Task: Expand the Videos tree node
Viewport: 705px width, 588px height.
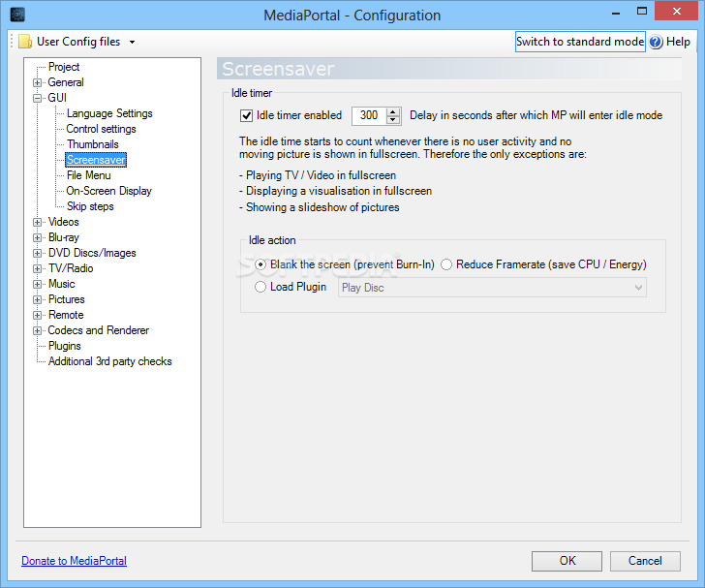Action: [x=38, y=222]
